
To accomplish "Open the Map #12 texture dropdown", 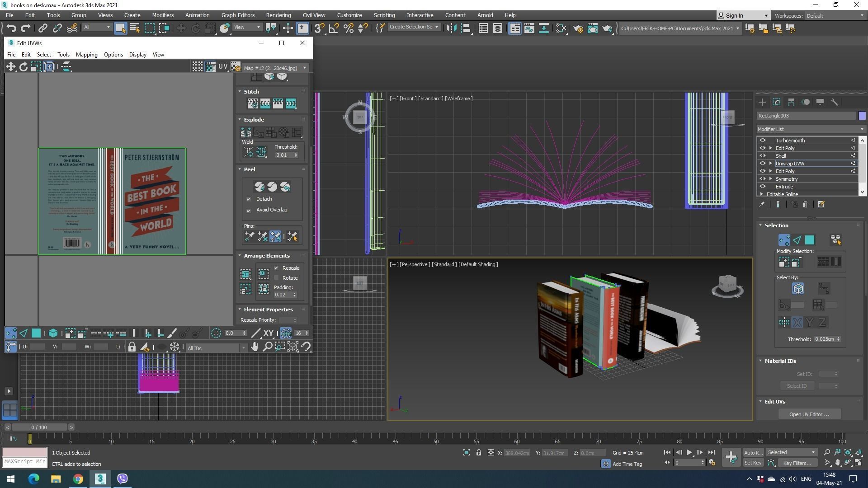I will (275, 68).
